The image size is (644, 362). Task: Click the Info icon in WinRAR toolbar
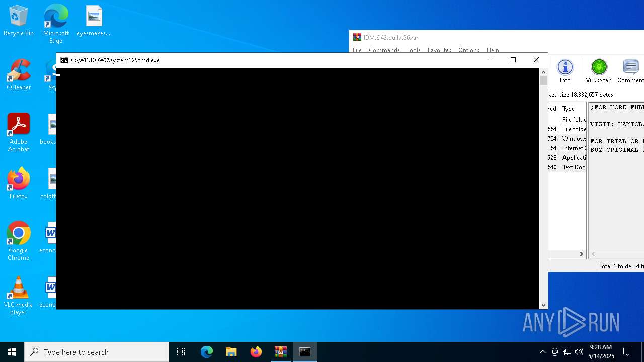[x=565, y=71]
